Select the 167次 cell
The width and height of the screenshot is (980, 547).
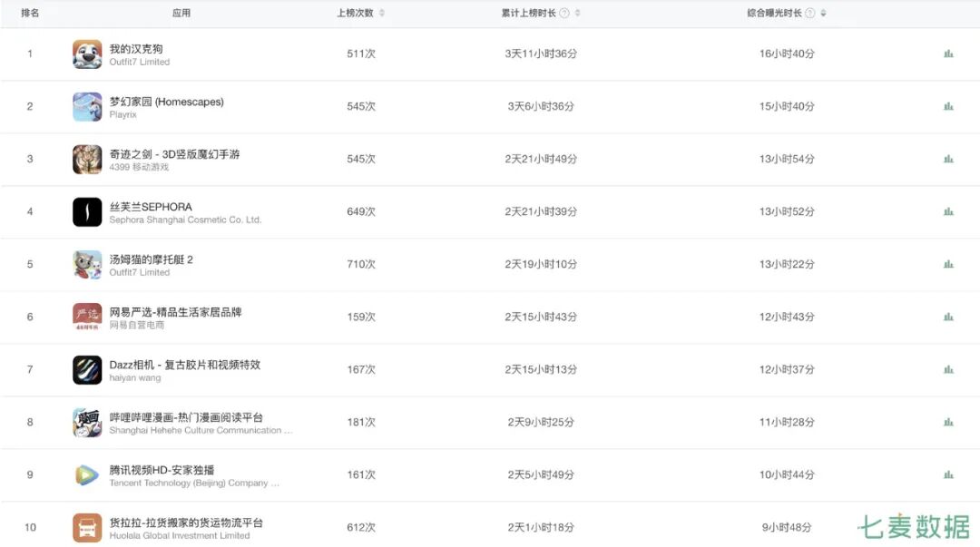pyautogui.click(x=361, y=369)
